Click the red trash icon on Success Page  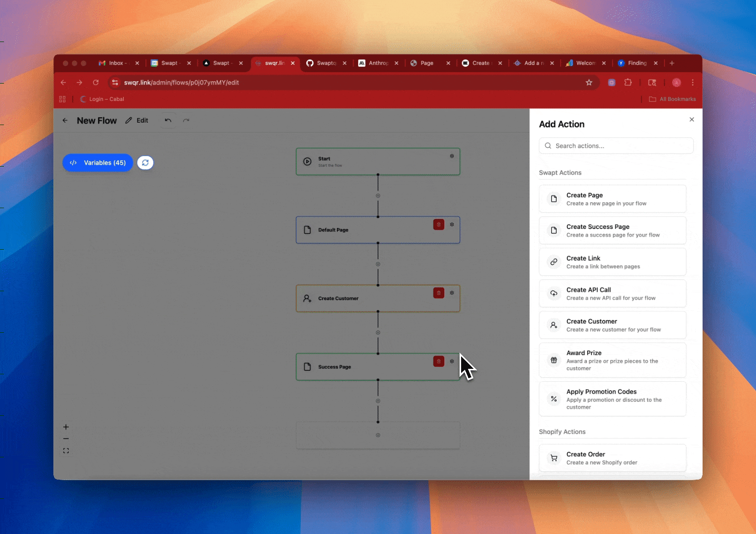pos(438,361)
